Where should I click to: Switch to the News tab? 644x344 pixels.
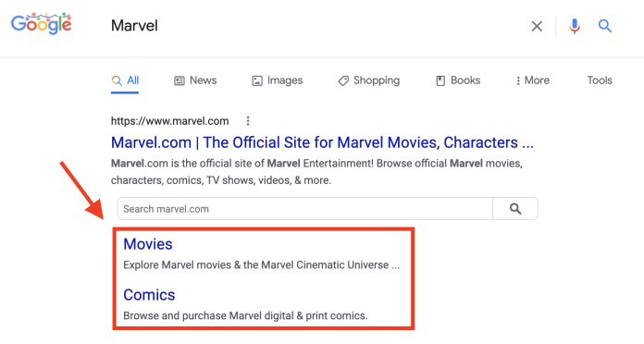click(195, 80)
